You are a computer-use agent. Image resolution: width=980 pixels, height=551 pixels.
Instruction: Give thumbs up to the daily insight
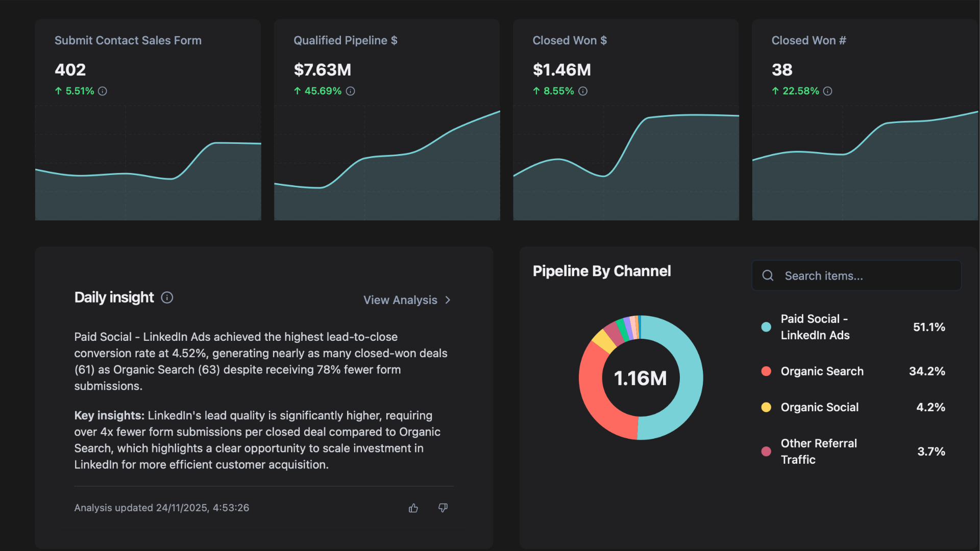413,508
